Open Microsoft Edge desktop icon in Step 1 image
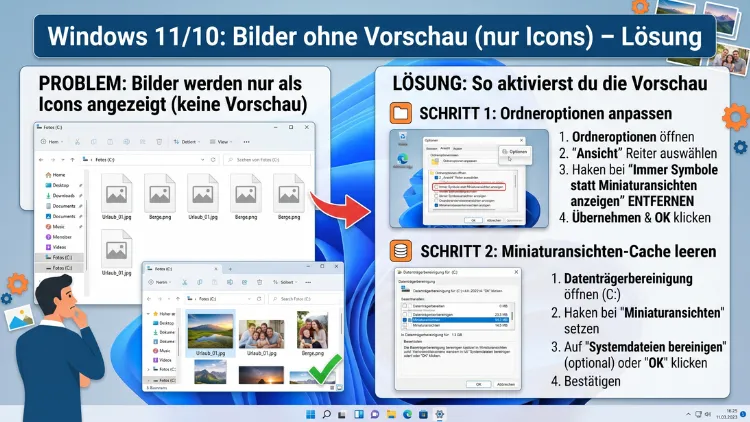The width and height of the screenshot is (750, 422). click(402, 160)
